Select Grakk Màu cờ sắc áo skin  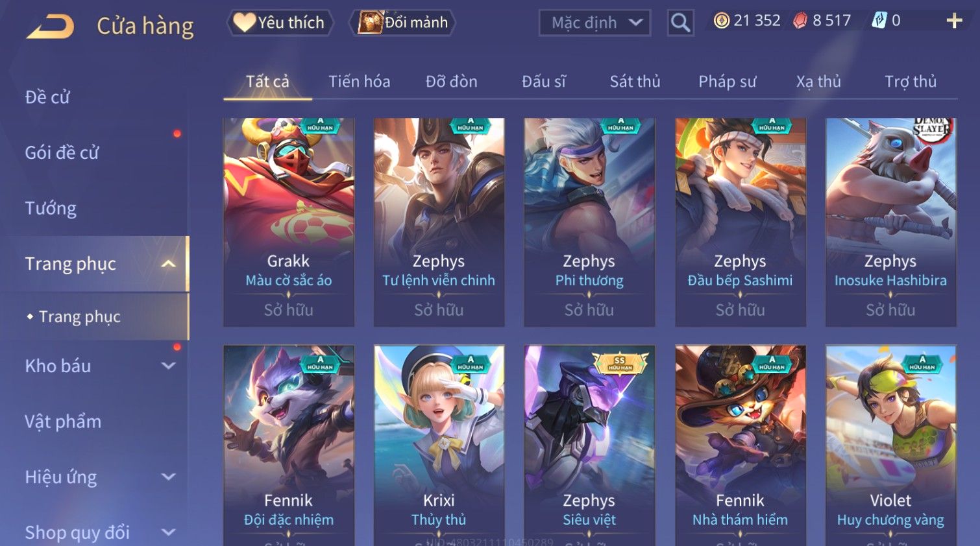click(x=289, y=222)
